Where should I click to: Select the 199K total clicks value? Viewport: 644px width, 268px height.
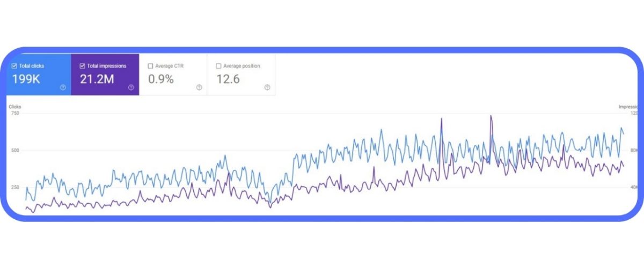[26, 79]
